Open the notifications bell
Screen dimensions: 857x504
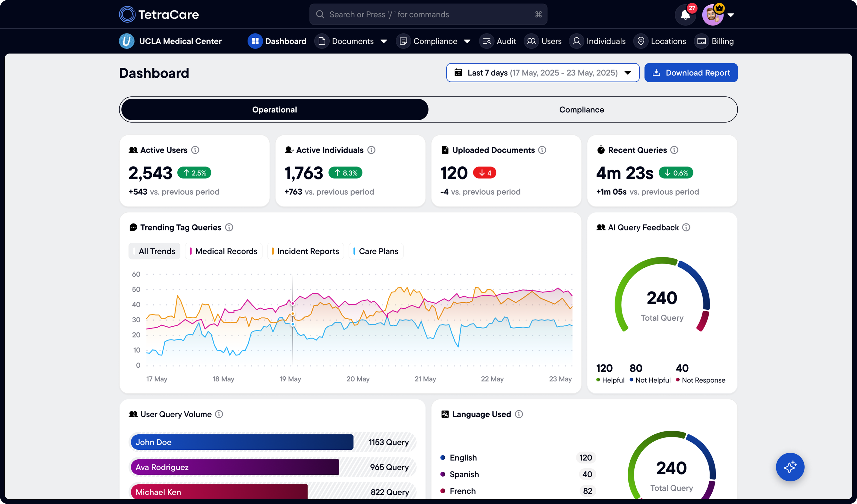pyautogui.click(x=685, y=15)
